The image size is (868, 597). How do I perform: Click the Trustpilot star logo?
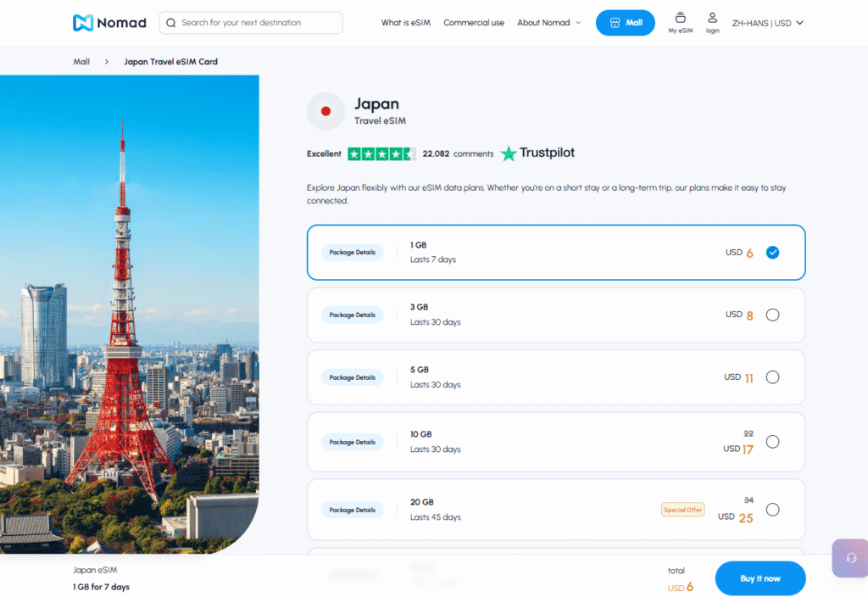click(x=508, y=153)
